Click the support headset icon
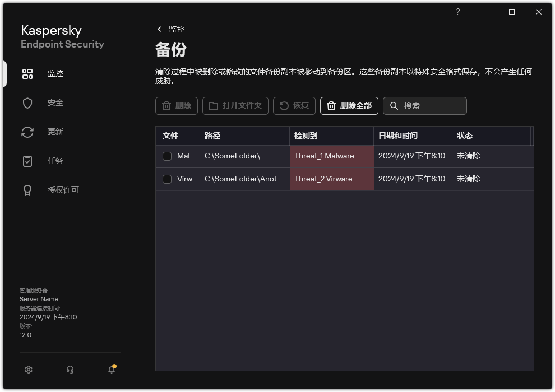This screenshot has height=392, width=555. (70, 370)
